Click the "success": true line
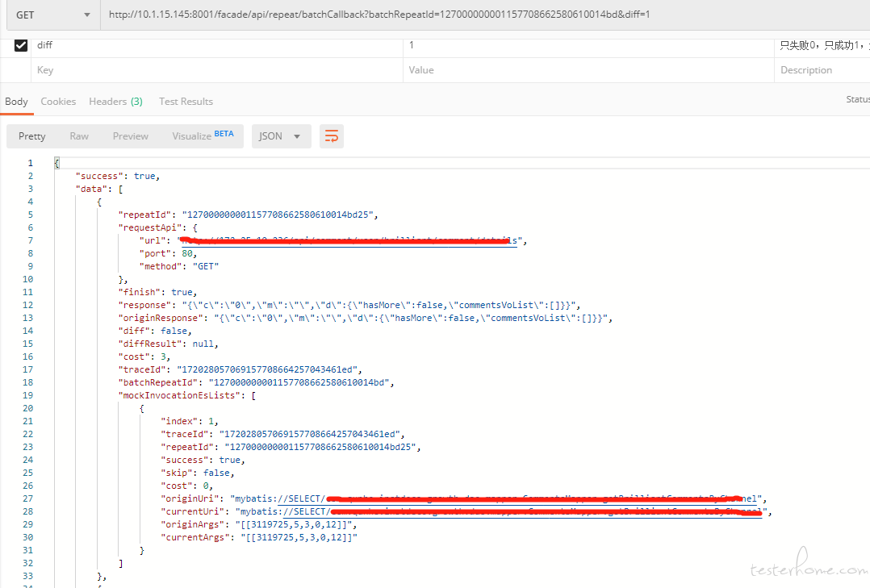This screenshot has width=870, height=588. pyautogui.click(x=118, y=176)
